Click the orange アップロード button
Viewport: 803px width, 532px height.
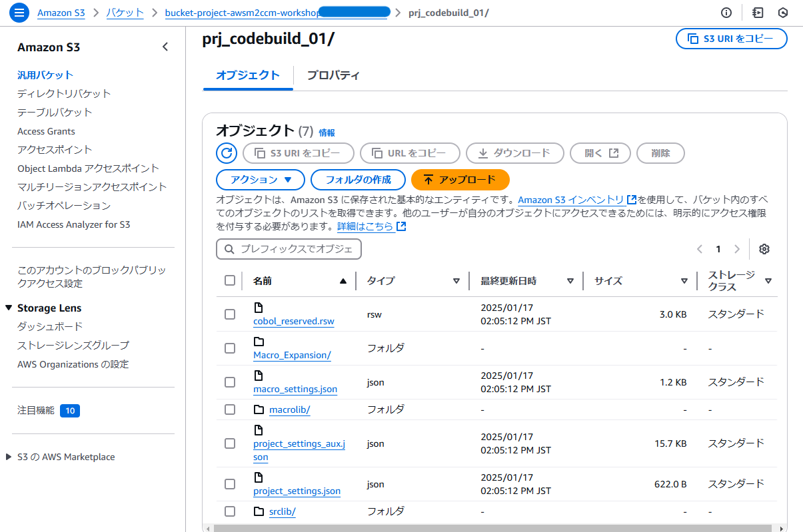pyautogui.click(x=460, y=180)
